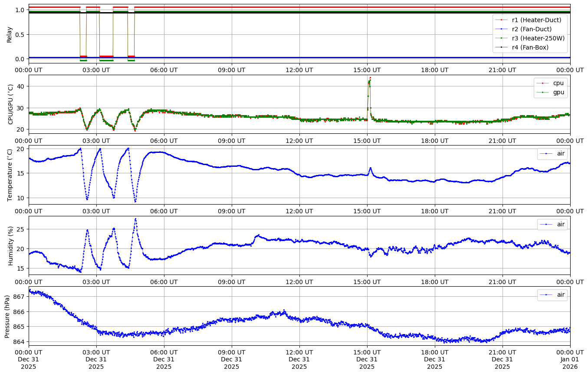Click the Jan 01 2026 date label
This screenshot has height=374, width=588.
[570, 363]
